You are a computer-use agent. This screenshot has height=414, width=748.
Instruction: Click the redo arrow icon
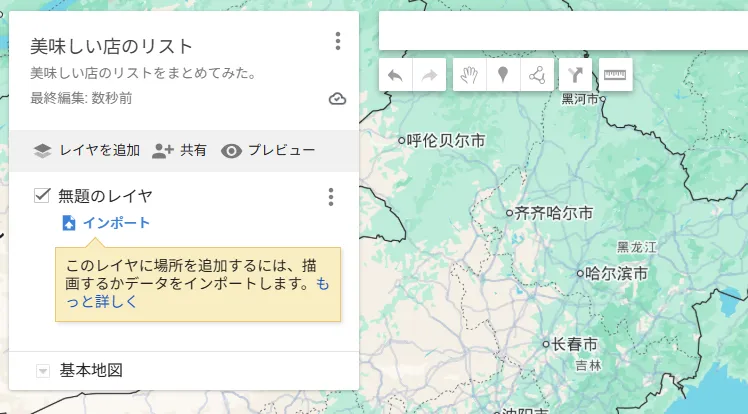click(x=429, y=75)
